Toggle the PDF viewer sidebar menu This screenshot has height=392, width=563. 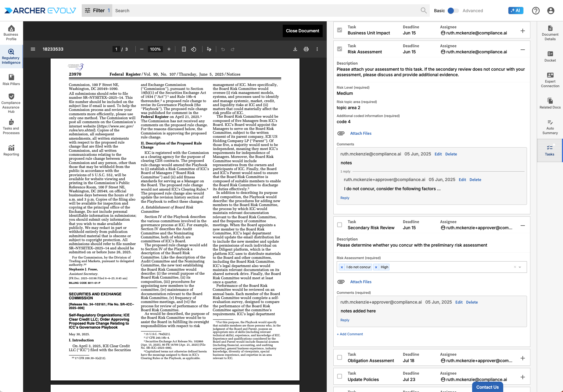tap(33, 49)
